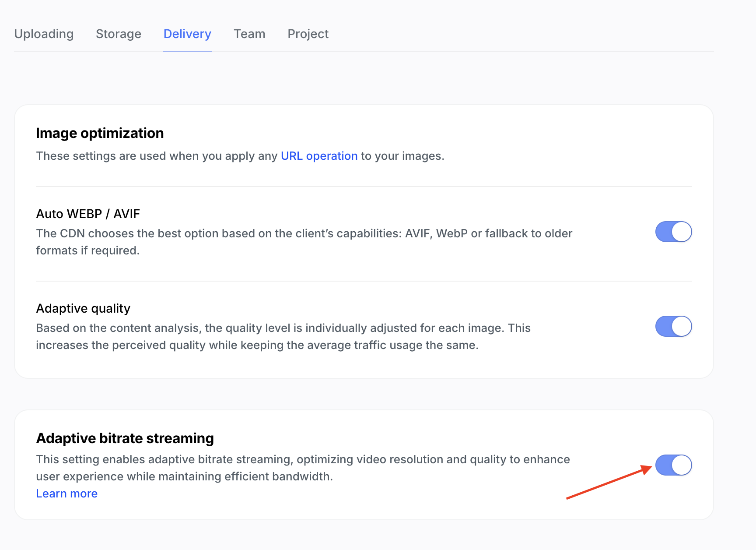Disable the Auto WEBP / AVIF toggle
The width and height of the screenshot is (756, 550).
pyautogui.click(x=673, y=232)
